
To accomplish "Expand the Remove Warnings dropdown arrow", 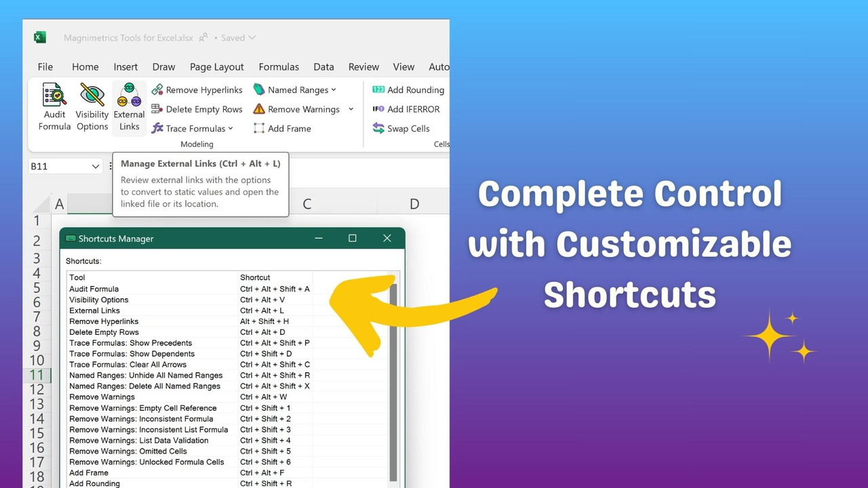I will point(351,109).
